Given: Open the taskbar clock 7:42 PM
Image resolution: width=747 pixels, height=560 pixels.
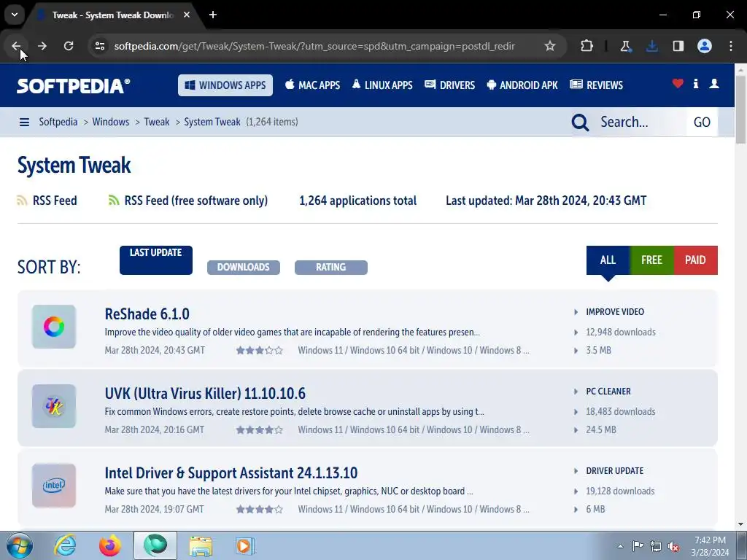Looking at the screenshot, I should click(710, 546).
